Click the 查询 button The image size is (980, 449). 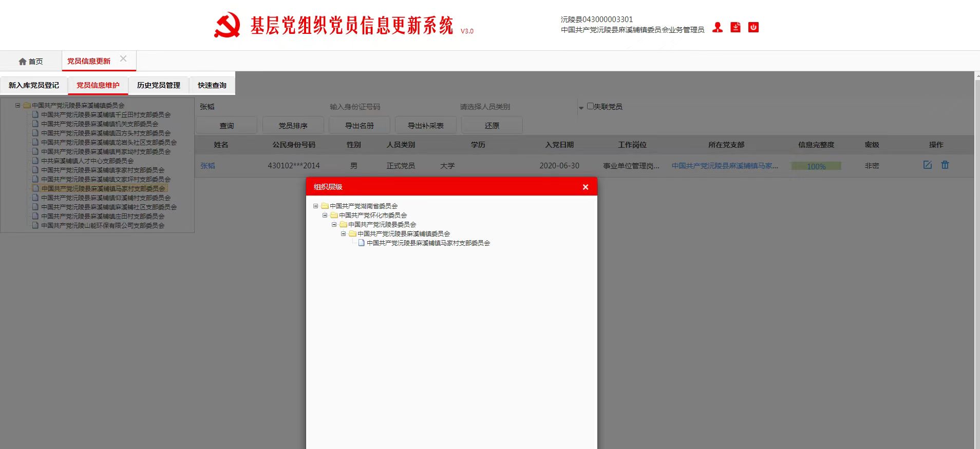coord(227,126)
